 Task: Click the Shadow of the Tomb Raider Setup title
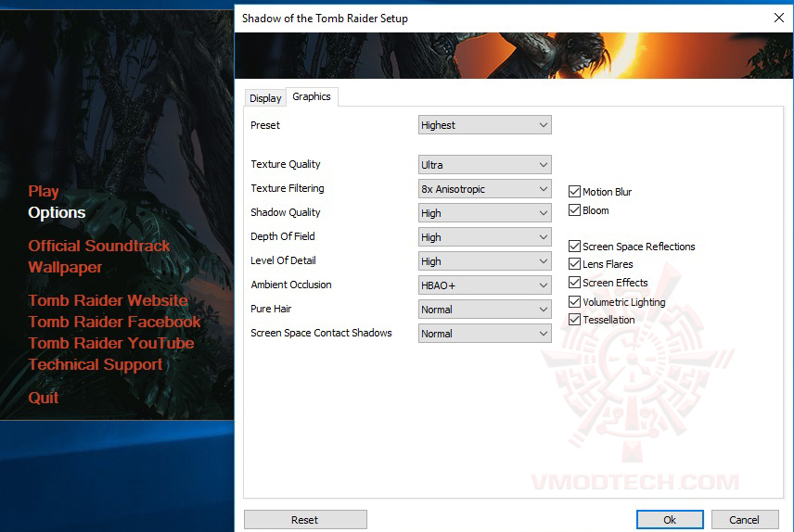point(325,19)
